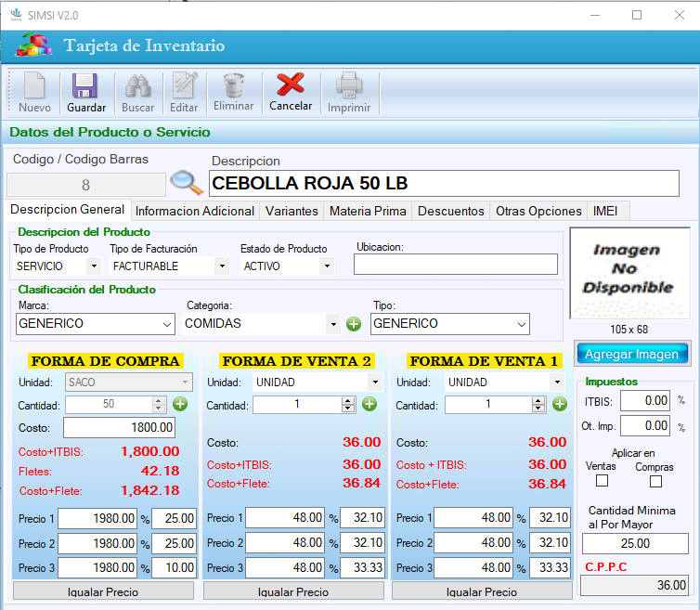Open Informacion Adicional tab
Viewport: 700px width, 610px height.
tap(195, 211)
